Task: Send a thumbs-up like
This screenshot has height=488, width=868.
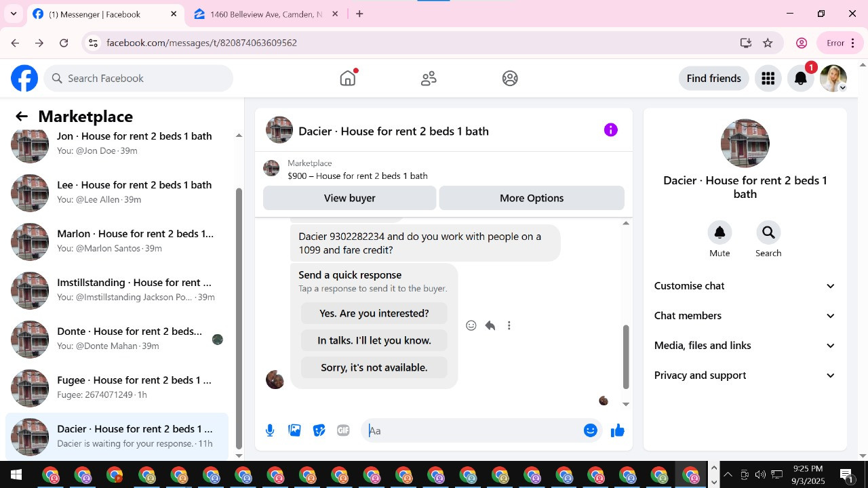Action: pyautogui.click(x=617, y=430)
